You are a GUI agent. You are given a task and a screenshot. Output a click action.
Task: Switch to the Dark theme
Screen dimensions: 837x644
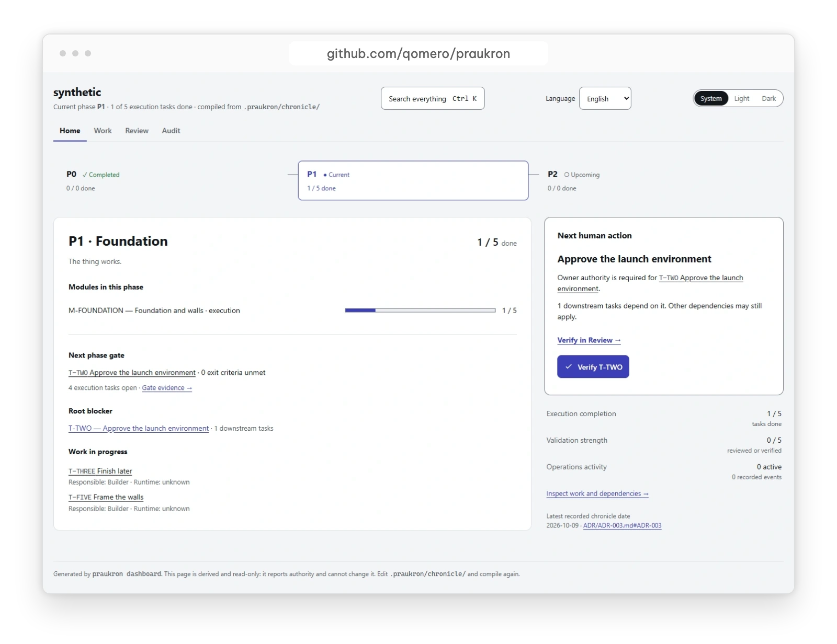point(768,98)
